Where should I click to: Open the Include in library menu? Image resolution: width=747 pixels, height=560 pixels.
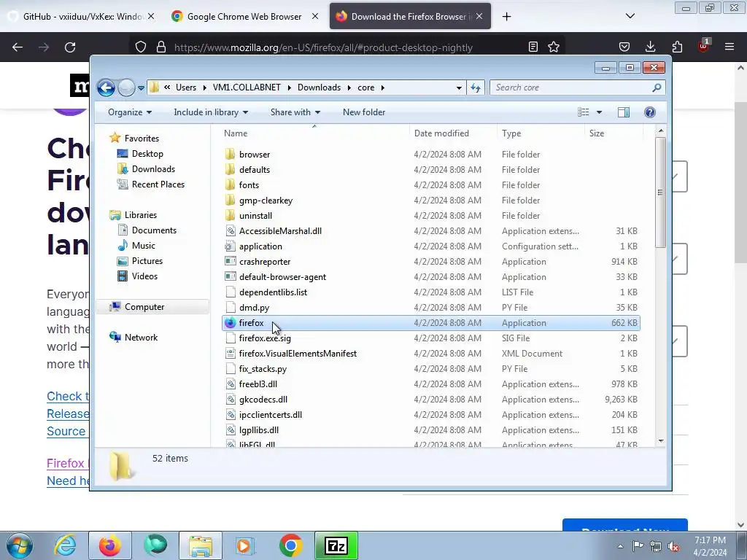(211, 112)
